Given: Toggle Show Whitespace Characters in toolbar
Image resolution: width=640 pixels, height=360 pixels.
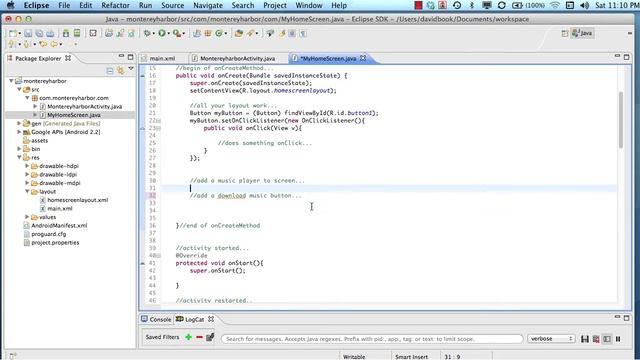Looking at the screenshot, I should 303,33.
